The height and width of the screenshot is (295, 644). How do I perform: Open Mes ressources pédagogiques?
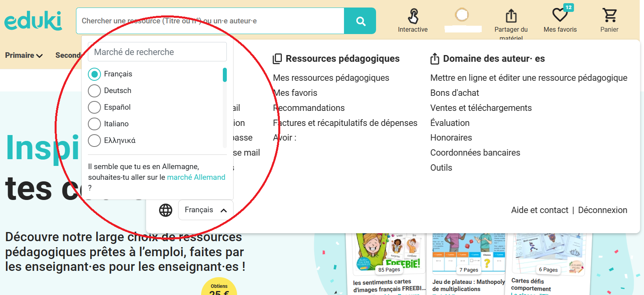pos(331,78)
